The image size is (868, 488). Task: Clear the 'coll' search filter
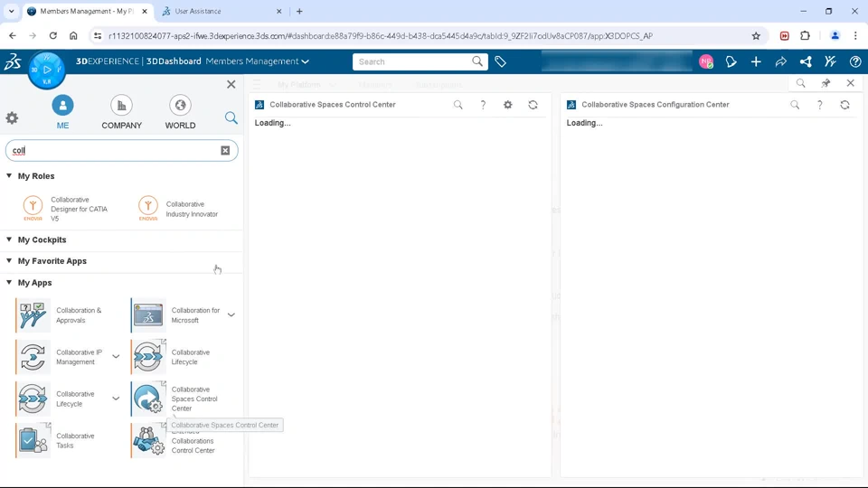pyautogui.click(x=225, y=151)
